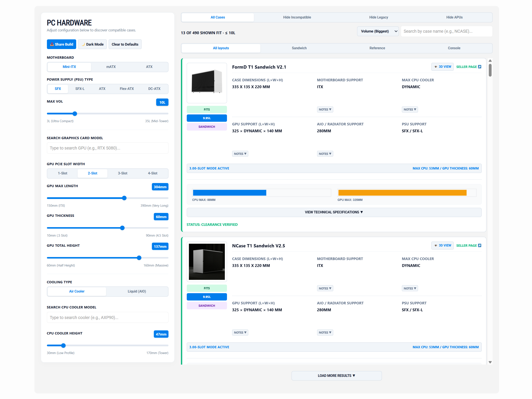Switch to Hide Incompatible tab
The height and width of the screenshot is (399, 532).
(x=297, y=17)
